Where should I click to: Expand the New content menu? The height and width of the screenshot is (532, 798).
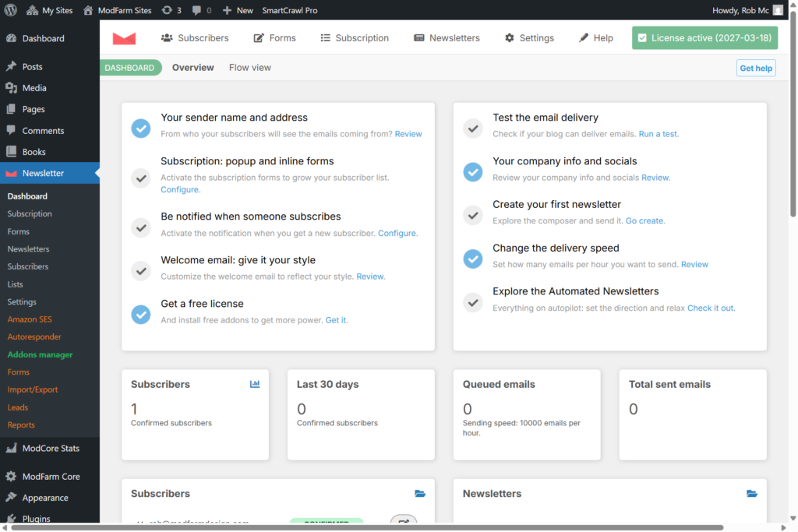point(238,10)
